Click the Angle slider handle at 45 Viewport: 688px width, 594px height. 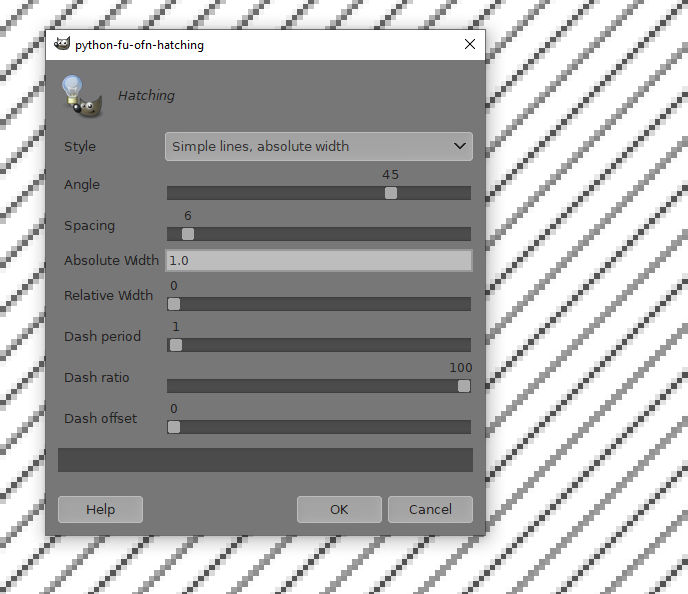click(391, 193)
